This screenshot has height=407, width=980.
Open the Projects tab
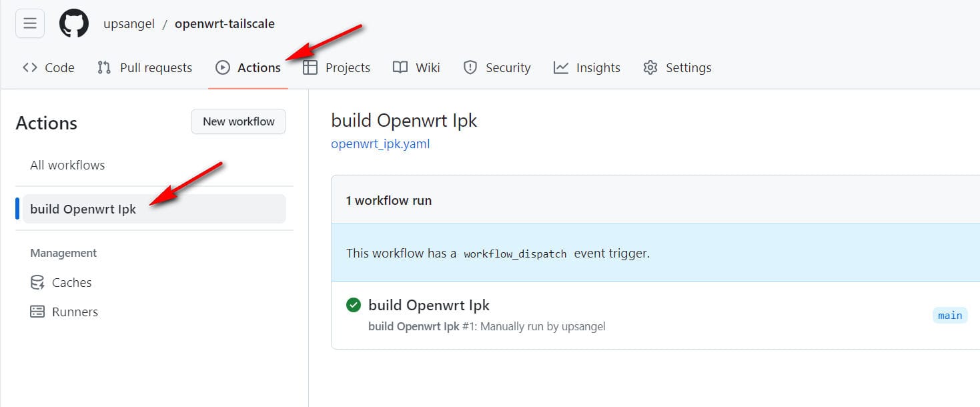337,67
